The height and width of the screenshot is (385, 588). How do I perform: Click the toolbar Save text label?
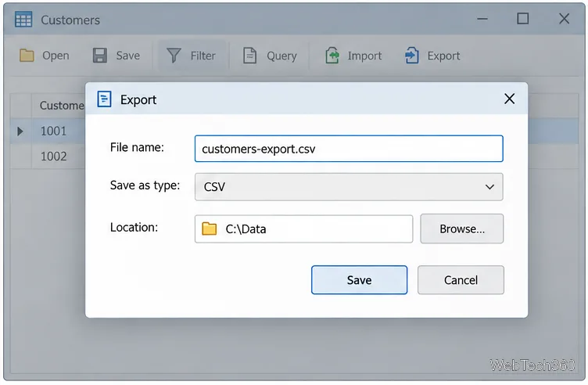point(128,56)
